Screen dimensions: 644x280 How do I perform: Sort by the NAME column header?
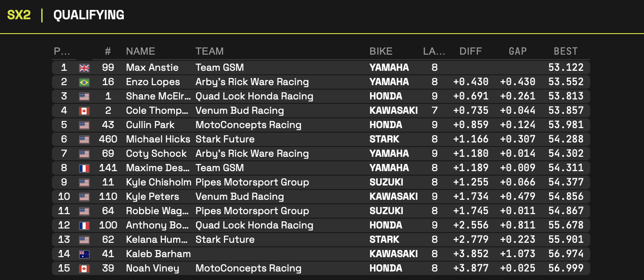tap(140, 52)
